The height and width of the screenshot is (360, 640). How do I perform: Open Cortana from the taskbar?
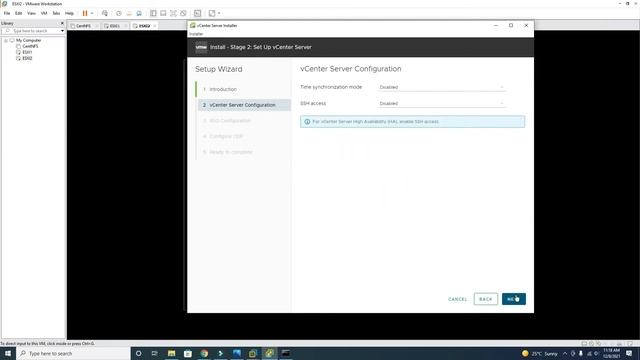[x=139, y=353]
